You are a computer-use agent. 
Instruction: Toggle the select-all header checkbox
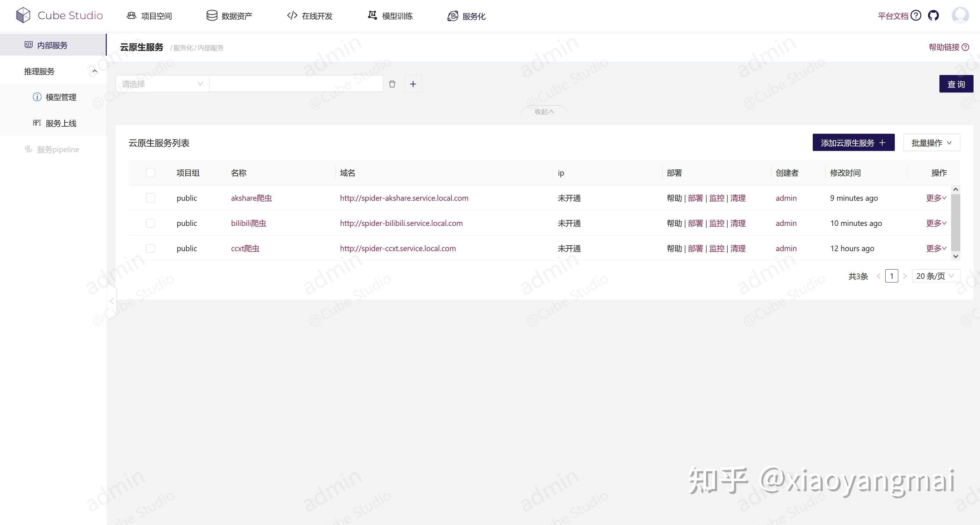[151, 173]
